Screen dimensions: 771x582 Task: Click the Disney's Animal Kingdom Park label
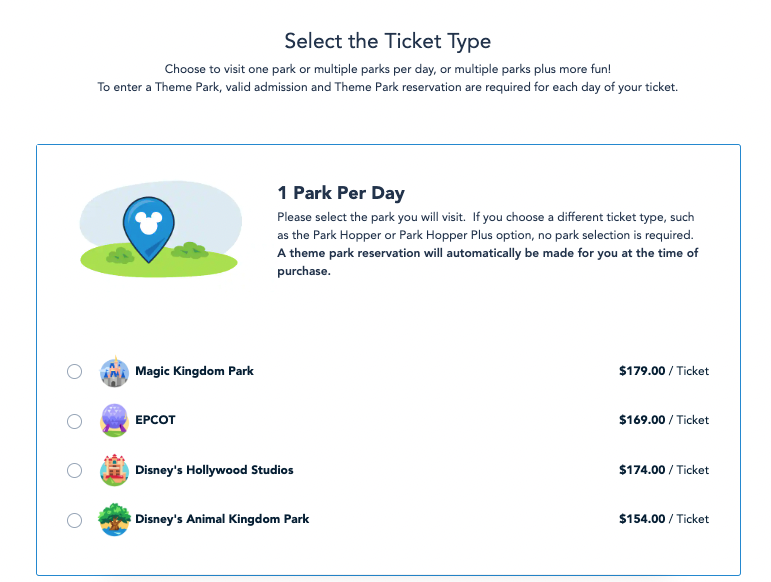[222, 519]
